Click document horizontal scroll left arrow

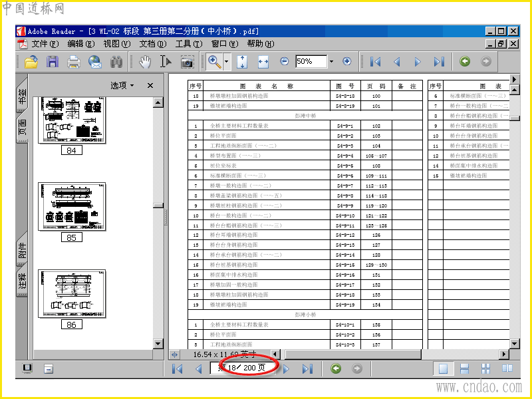[x=275, y=354]
